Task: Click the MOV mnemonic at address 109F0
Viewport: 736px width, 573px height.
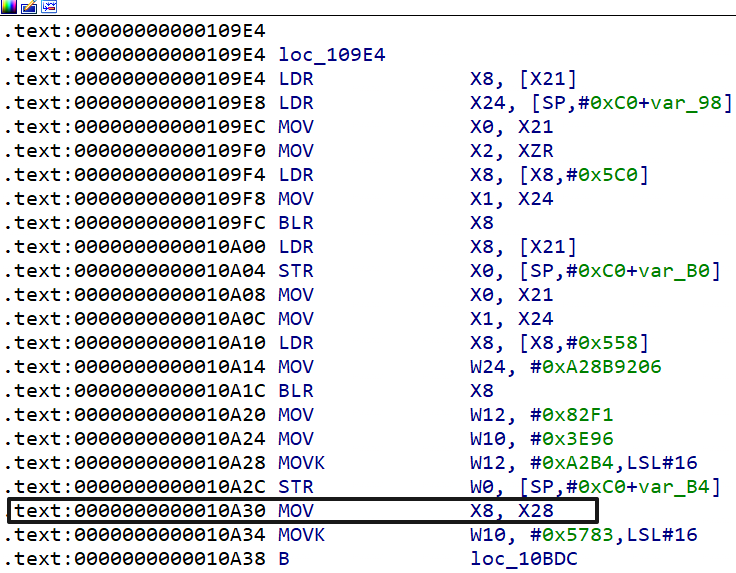Action: pyautogui.click(x=296, y=151)
